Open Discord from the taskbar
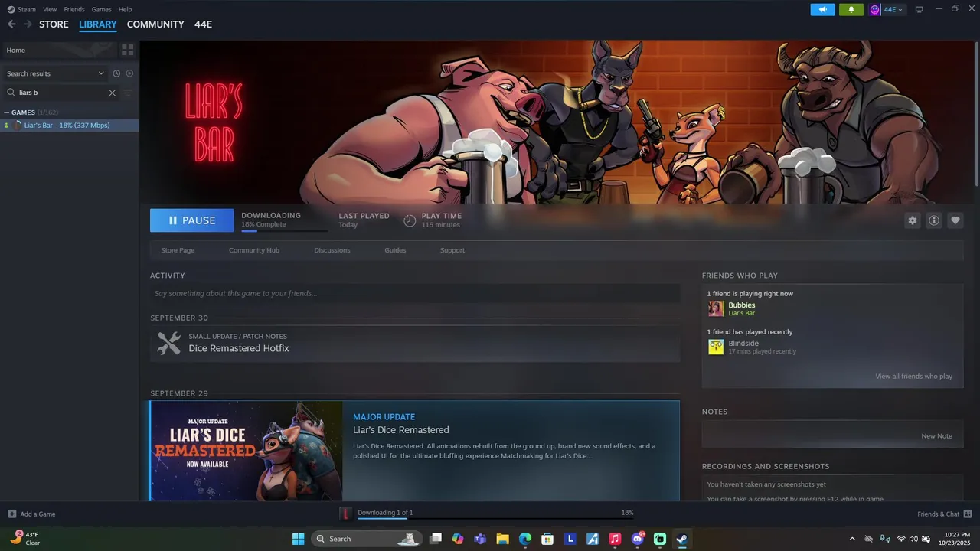Image resolution: width=980 pixels, height=551 pixels. pyautogui.click(x=637, y=539)
